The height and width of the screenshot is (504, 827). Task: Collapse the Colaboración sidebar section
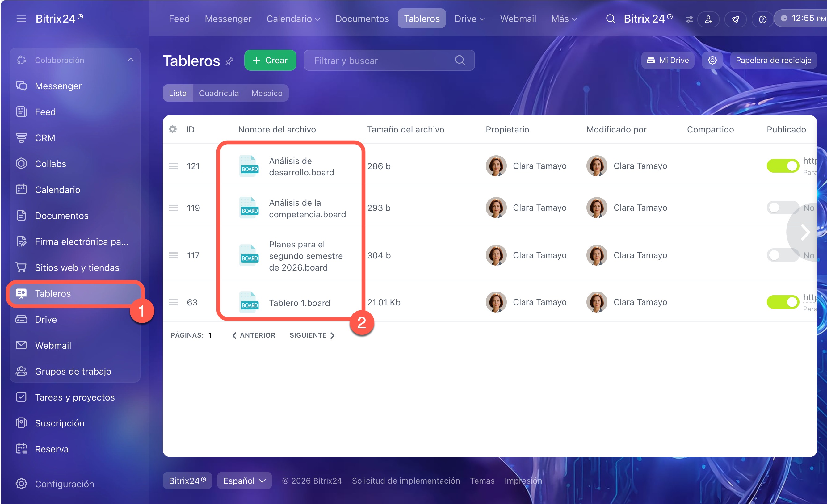[131, 60]
